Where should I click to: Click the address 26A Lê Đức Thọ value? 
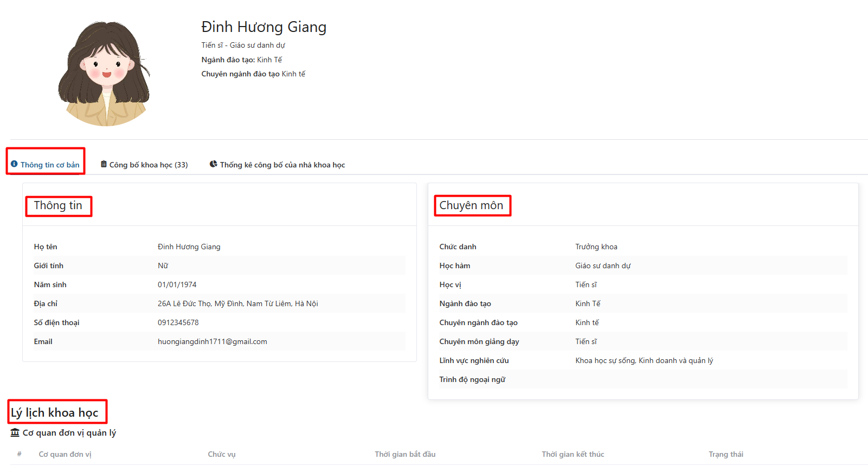coord(237,303)
